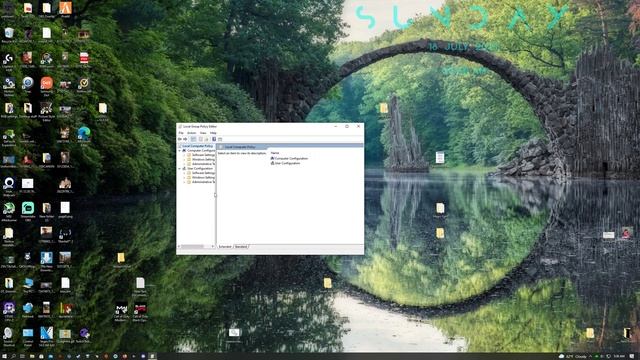Collapse User Configuration node in tree

[x=180, y=169]
